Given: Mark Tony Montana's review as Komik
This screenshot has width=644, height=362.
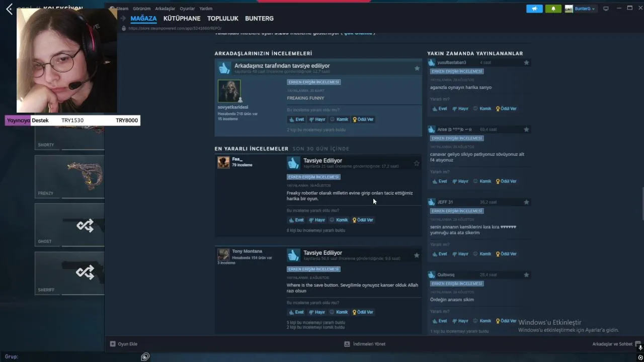Looking at the screenshot, I should [x=339, y=312].
